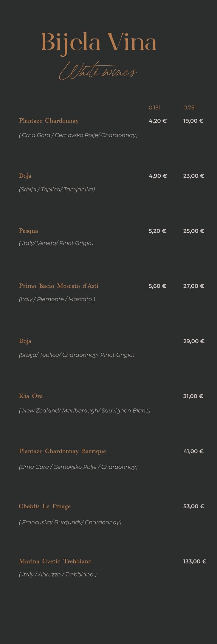Select the New Zealand Marlborough description

[85, 411]
